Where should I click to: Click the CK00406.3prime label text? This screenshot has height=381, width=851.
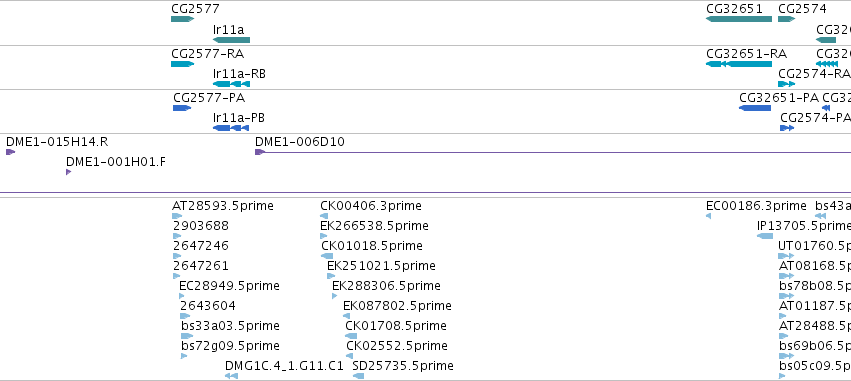[371, 206]
